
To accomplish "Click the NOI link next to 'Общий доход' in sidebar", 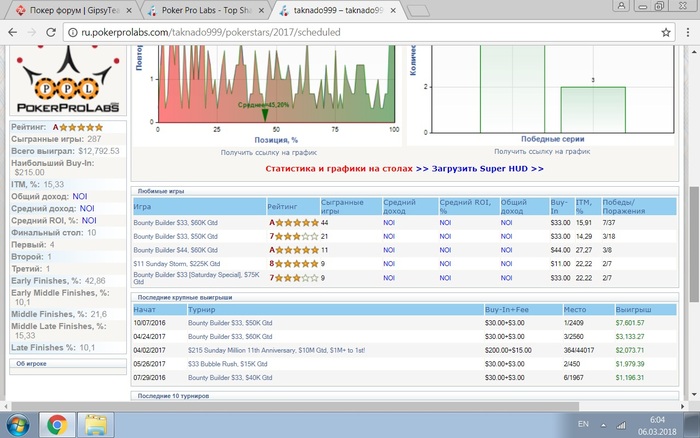I will (x=79, y=197).
